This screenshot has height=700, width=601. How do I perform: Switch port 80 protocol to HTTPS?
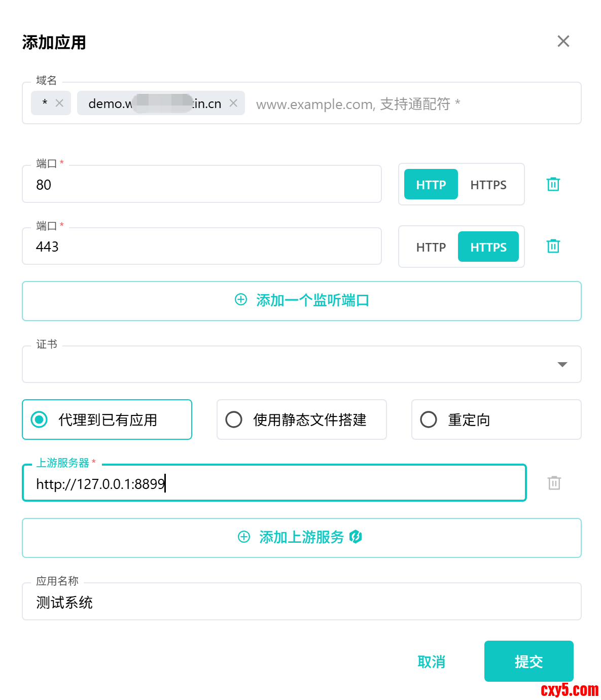488,185
